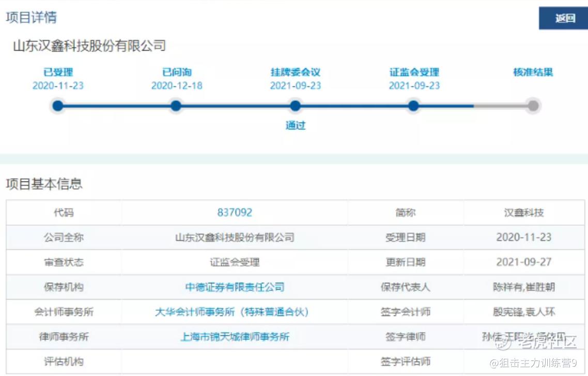This screenshot has width=588, height=376.
Task: Click the 返回 button
Action: point(563,18)
